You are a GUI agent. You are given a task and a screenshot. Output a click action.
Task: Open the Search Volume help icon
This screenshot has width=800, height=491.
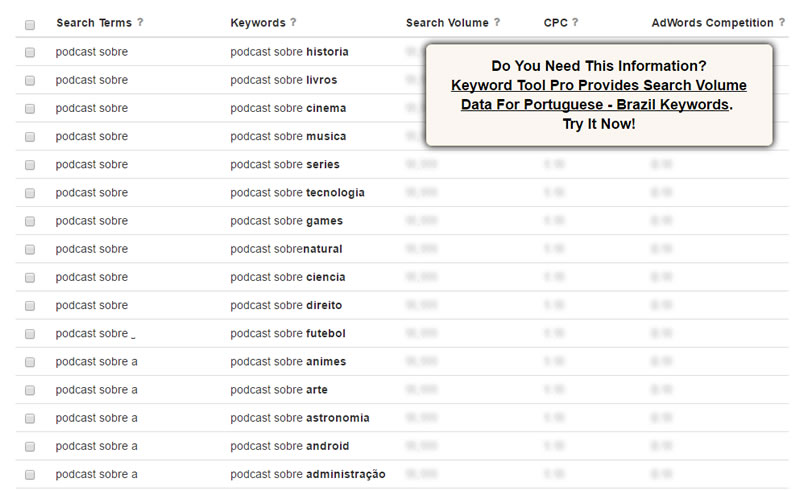497,22
